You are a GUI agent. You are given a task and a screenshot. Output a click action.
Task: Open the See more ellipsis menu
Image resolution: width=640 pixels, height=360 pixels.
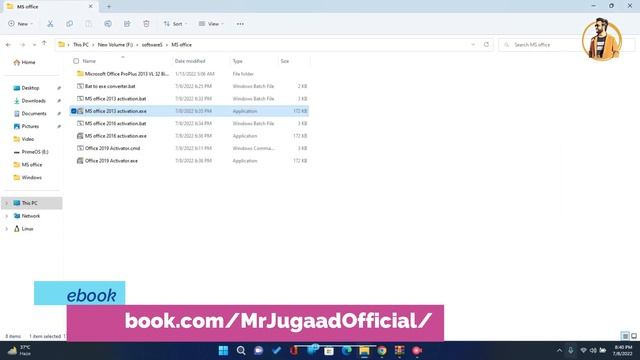240,24
